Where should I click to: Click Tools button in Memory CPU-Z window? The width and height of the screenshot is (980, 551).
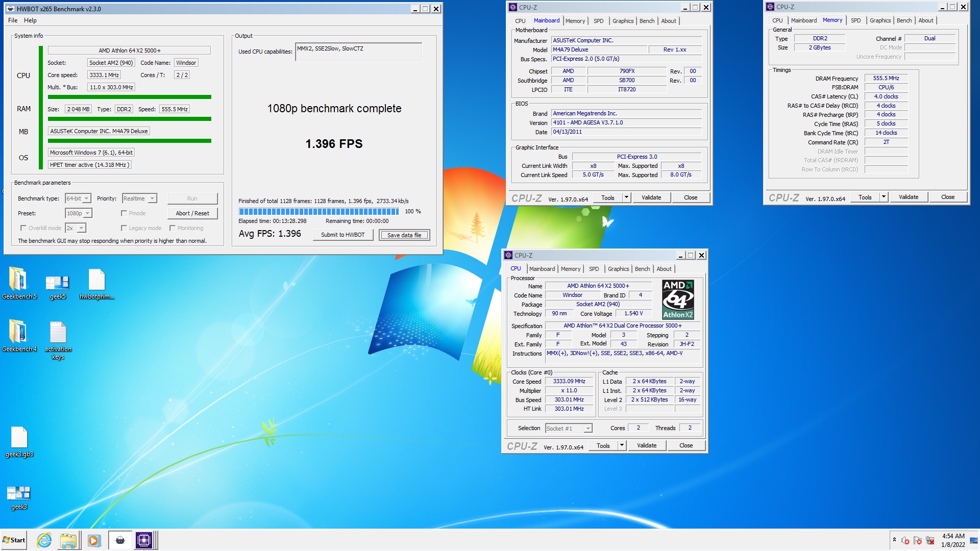[865, 197]
